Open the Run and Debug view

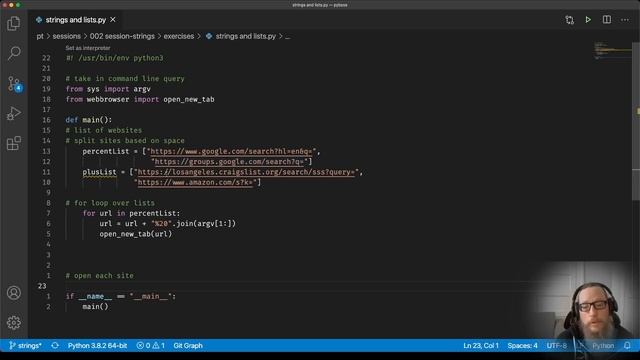(13, 113)
